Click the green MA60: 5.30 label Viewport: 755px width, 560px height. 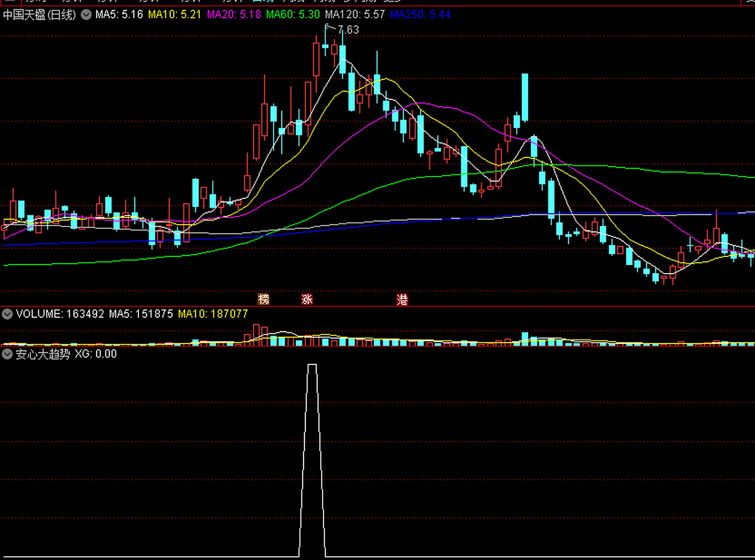pos(293,14)
